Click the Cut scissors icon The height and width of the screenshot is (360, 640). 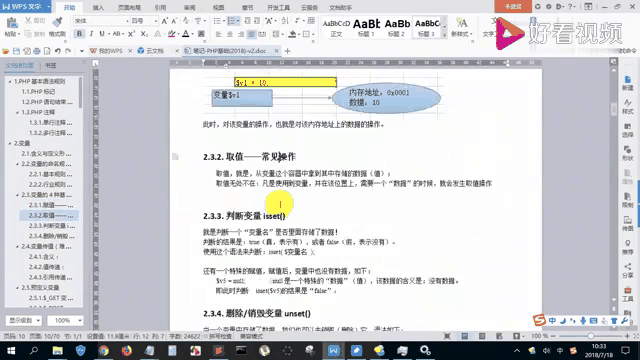coord(29,20)
